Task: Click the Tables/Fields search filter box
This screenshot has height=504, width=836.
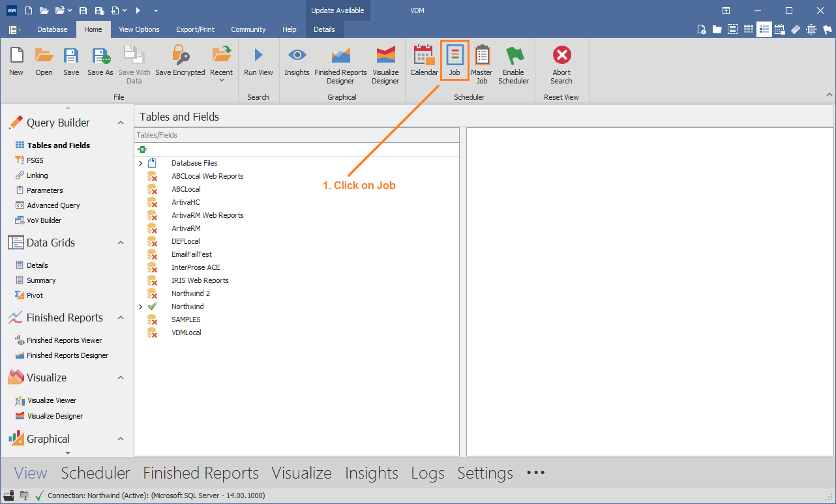Action: (x=297, y=149)
